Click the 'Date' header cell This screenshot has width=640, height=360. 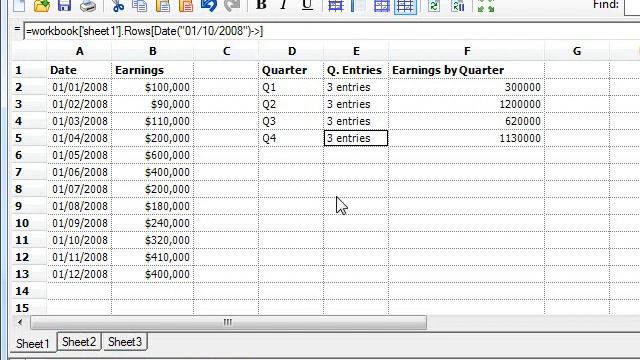tap(79, 70)
